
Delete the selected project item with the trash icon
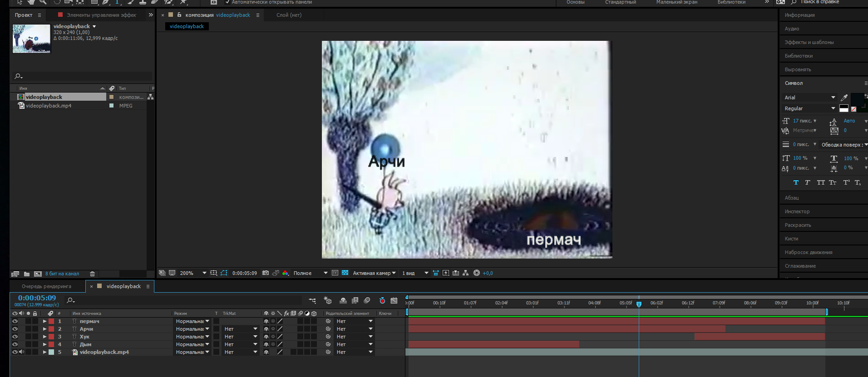coord(93,274)
